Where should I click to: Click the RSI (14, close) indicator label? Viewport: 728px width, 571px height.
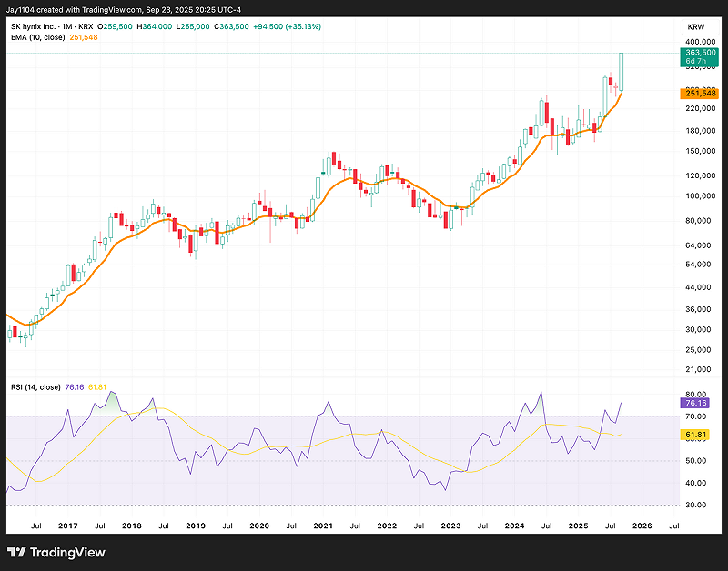point(35,386)
